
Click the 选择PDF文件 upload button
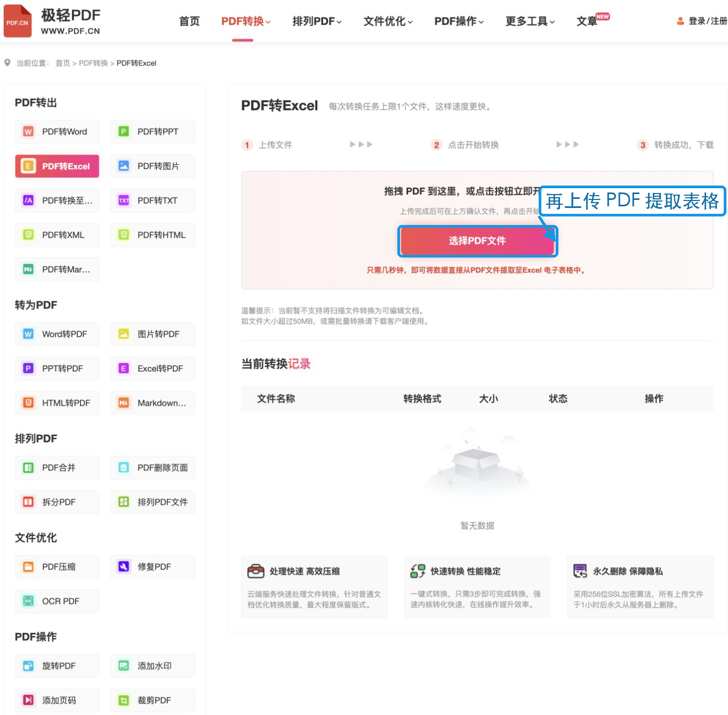pyautogui.click(x=477, y=241)
